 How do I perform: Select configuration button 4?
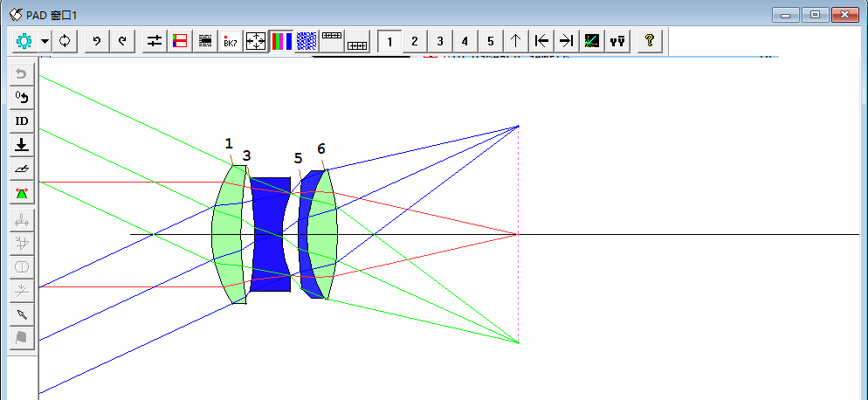(x=465, y=41)
